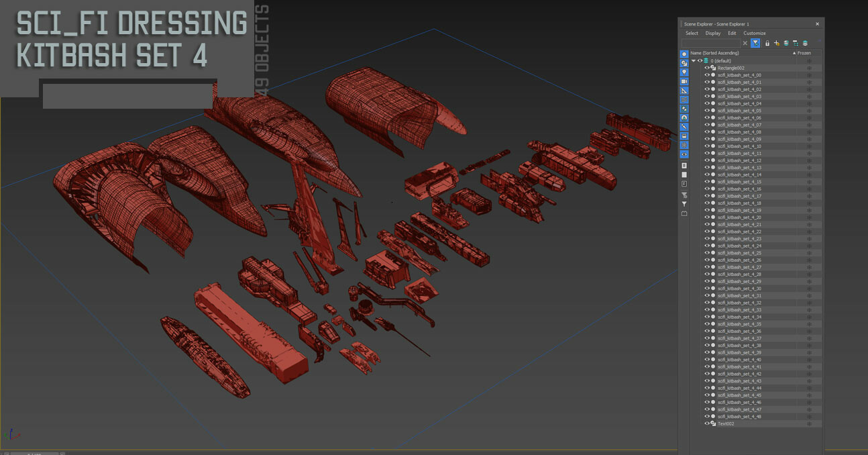Screen dimensions: 868x455
Task: Click the highlighted search filter funnel icon
Action: (x=755, y=43)
